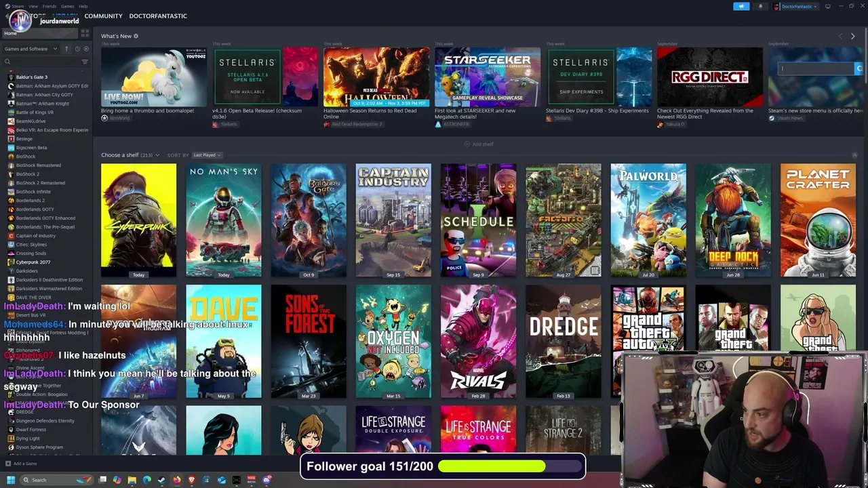Open Microsoft Edge from taskbar
This screenshot has height=488, width=868.
click(x=147, y=480)
